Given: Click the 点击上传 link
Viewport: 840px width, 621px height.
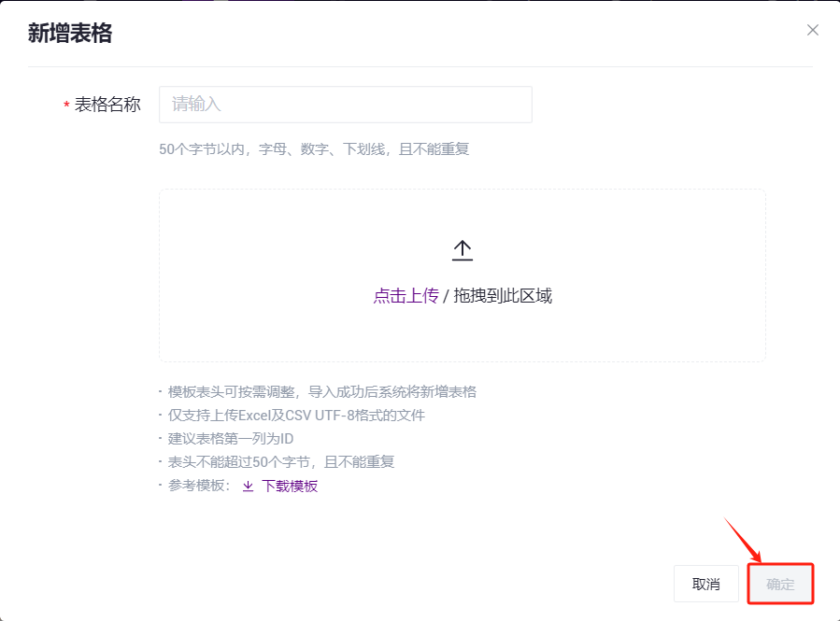Looking at the screenshot, I should [406, 295].
